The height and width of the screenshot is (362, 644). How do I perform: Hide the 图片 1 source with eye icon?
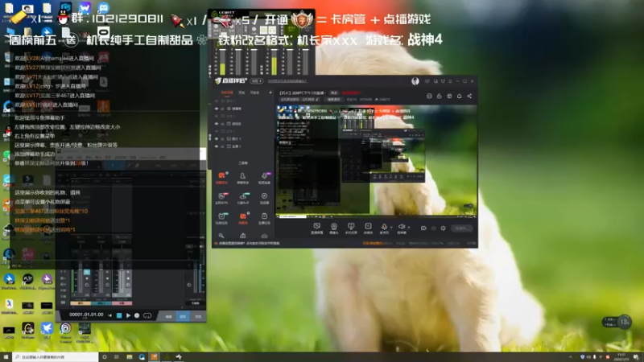pos(217,138)
